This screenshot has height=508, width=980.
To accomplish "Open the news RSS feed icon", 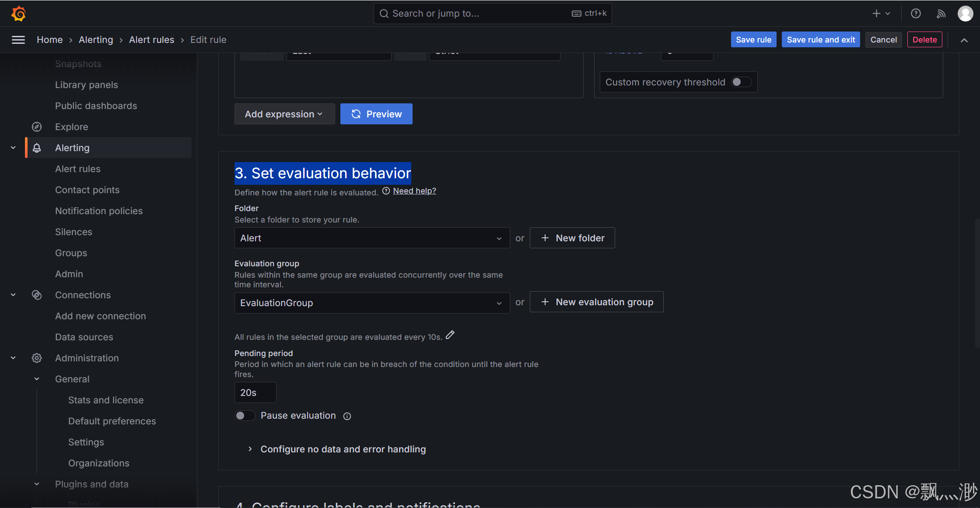I will pyautogui.click(x=941, y=14).
